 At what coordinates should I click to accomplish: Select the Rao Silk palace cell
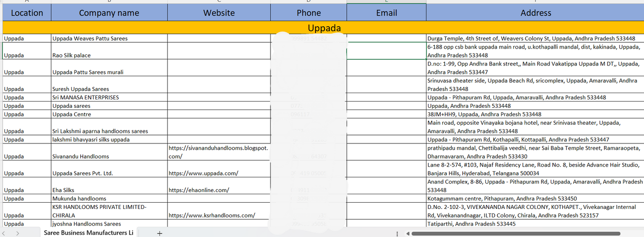pyautogui.click(x=109, y=51)
